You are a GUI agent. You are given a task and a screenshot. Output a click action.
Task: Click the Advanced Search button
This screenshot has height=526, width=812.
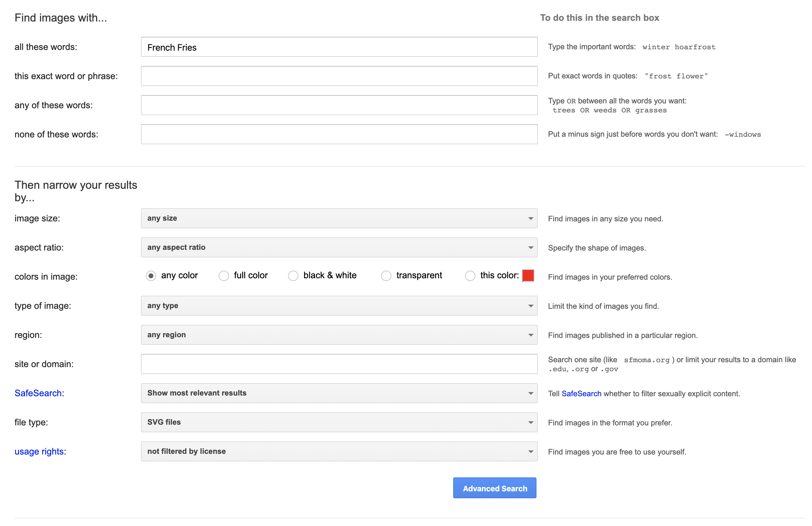click(494, 488)
